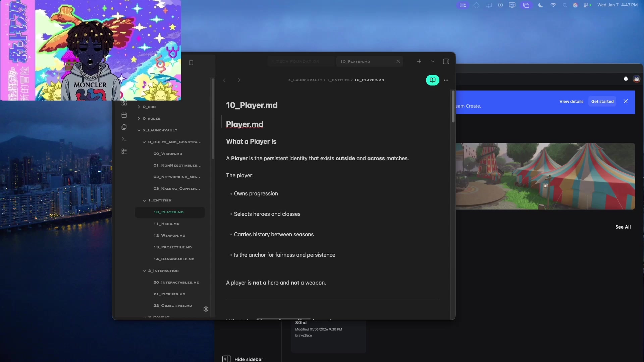
Task: Toggle Focus mode moon icon in menu bar
Action: [x=541, y=5]
